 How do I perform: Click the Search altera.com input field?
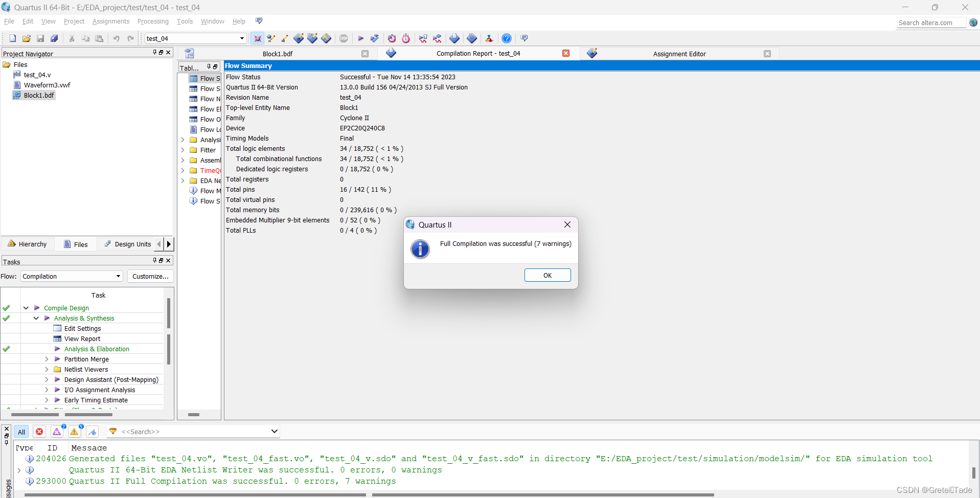click(x=931, y=22)
